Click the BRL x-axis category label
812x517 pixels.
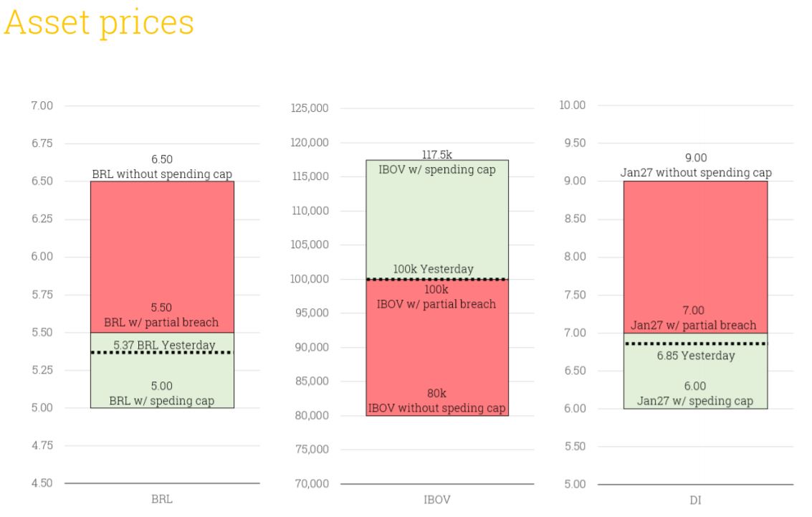(161, 499)
